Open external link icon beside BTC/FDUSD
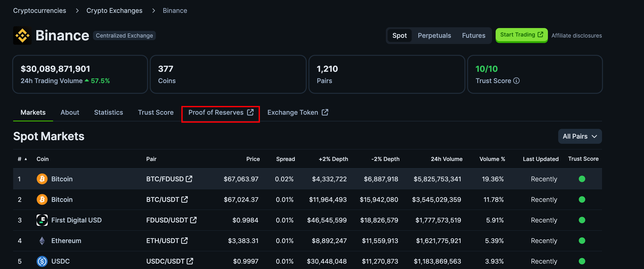The height and width of the screenshot is (269, 644). (x=189, y=179)
